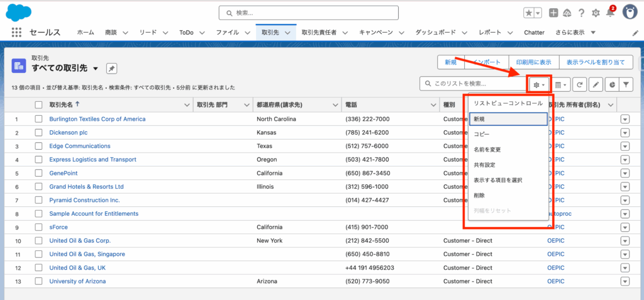
Task: Check the Edge Communications row checkbox
Action: [x=38, y=146]
